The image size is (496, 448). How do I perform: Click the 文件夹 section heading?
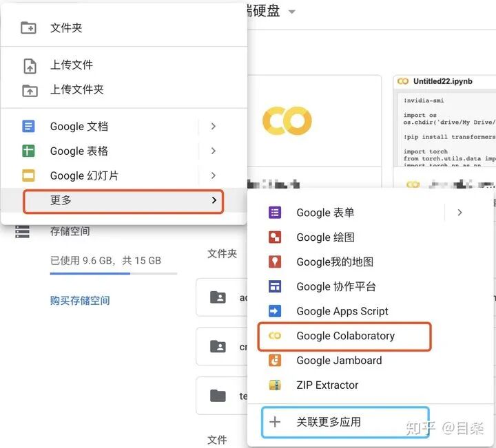pyautogui.click(x=222, y=254)
